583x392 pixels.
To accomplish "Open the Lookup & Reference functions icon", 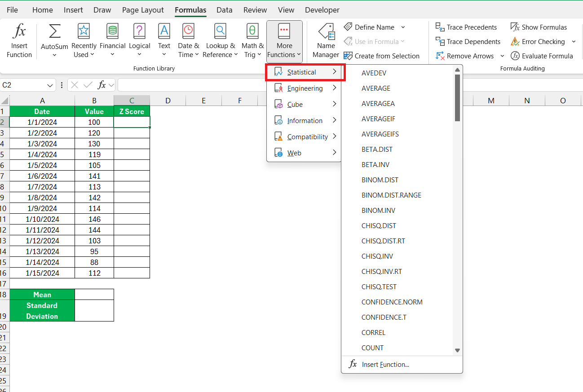I will coord(220,31).
